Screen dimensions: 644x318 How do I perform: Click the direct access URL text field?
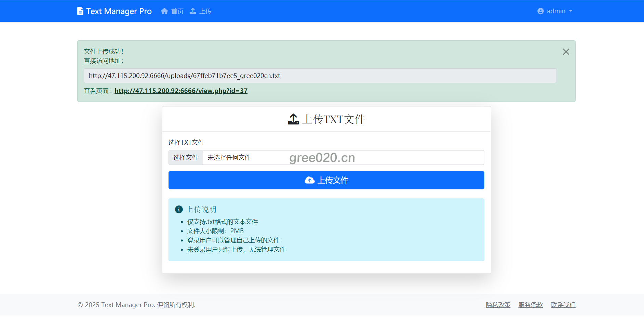tap(320, 76)
